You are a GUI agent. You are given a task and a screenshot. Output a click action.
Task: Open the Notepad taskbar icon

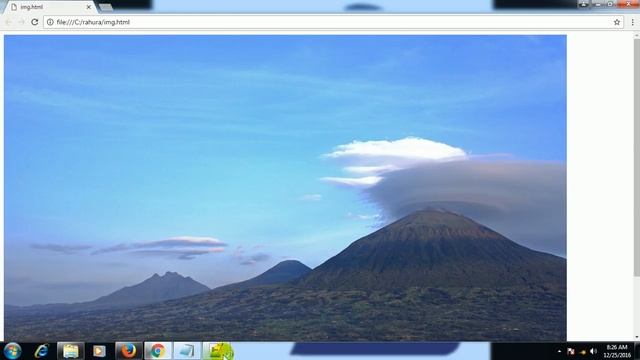[x=187, y=351]
